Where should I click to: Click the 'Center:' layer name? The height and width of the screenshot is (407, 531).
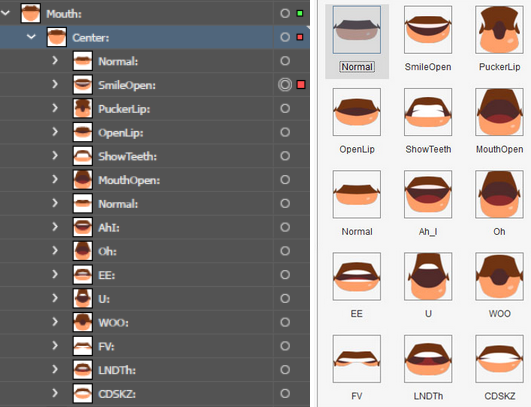[x=91, y=38]
